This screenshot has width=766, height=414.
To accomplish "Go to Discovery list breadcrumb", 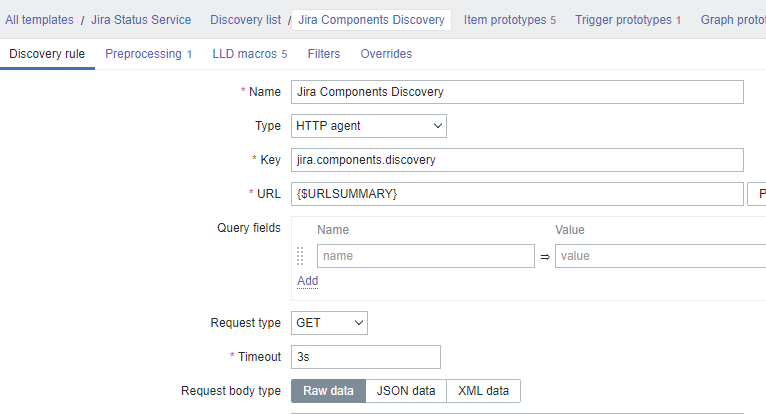I will click(246, 19).
